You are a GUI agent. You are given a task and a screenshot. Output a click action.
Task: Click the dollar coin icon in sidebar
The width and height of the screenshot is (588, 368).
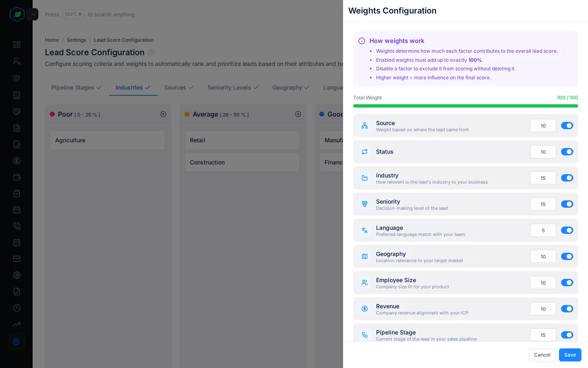(x=17, y=161)
